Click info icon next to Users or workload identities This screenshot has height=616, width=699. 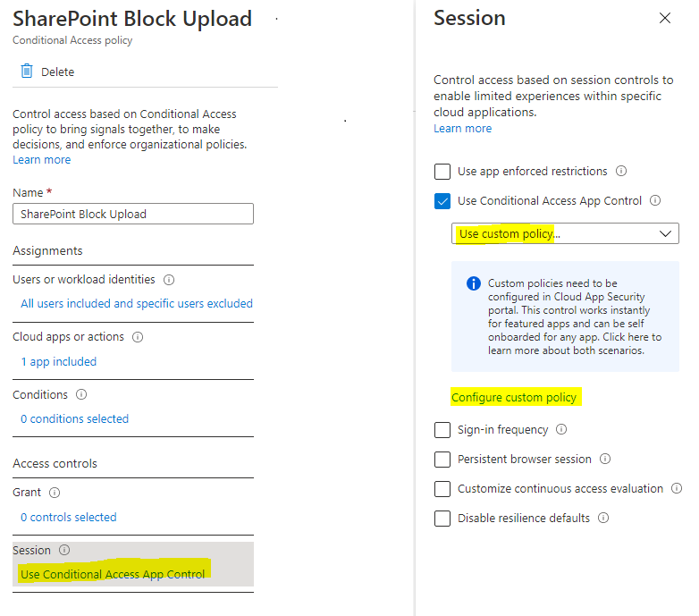pyautogui.click(x=169, y=280)
